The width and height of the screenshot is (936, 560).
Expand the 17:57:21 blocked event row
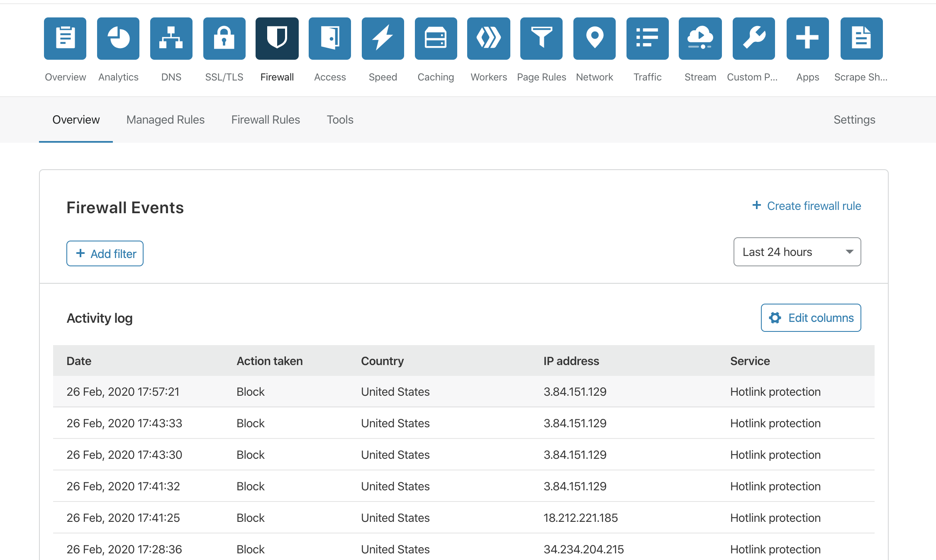(463, 392)
